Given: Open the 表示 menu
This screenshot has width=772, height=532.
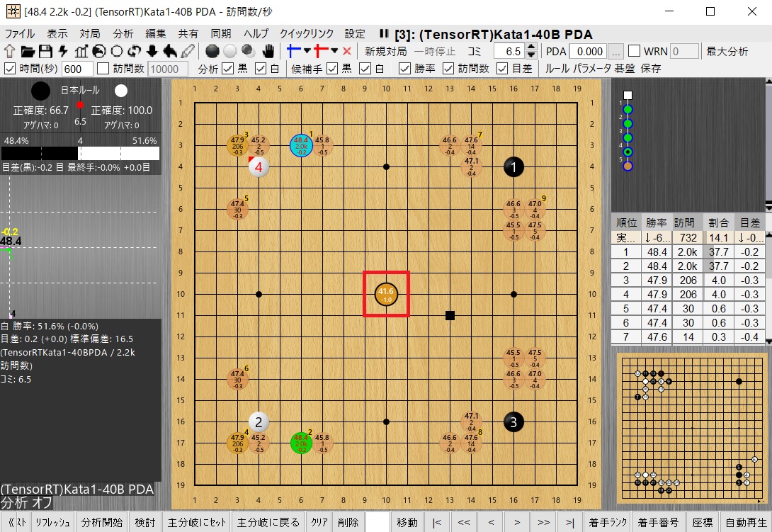Looking at the screenshot, I should click(x=57, y=33).
